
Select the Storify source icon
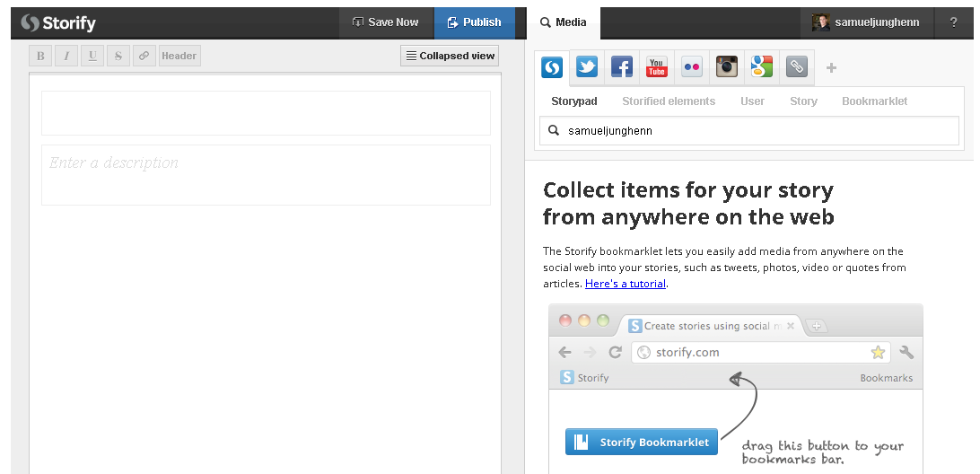[x=552, y=67]
